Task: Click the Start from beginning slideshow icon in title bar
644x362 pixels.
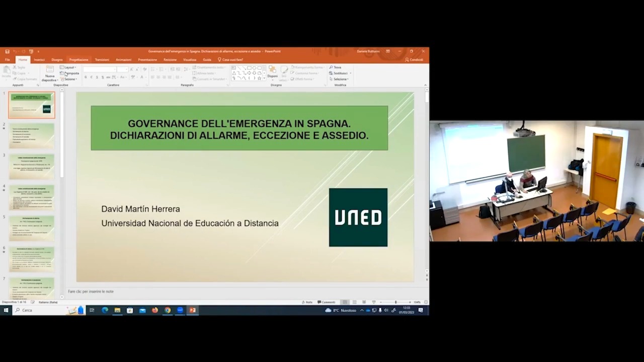Action: click(31, 51)
